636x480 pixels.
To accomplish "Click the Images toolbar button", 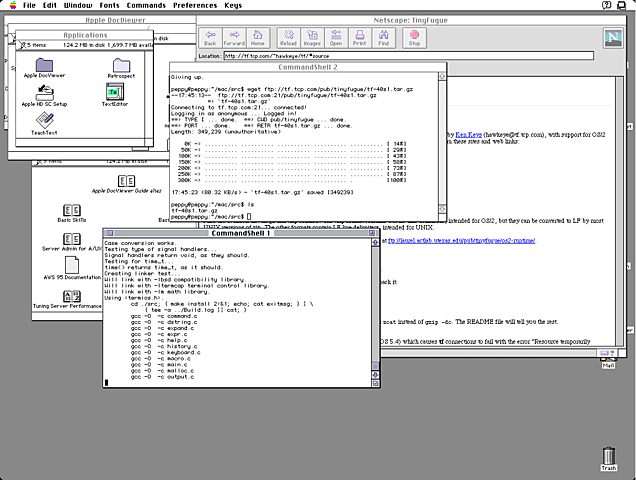I will 312,38.
